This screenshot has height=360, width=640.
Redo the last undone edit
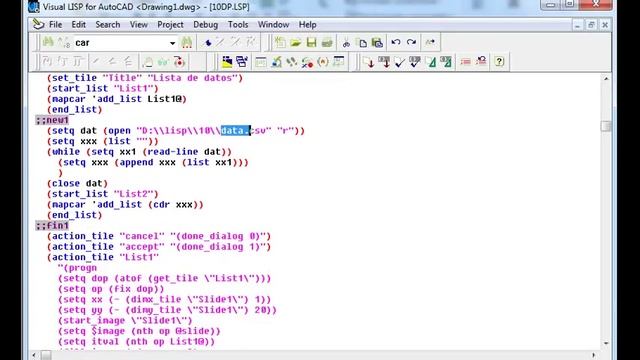pos(411,42)
